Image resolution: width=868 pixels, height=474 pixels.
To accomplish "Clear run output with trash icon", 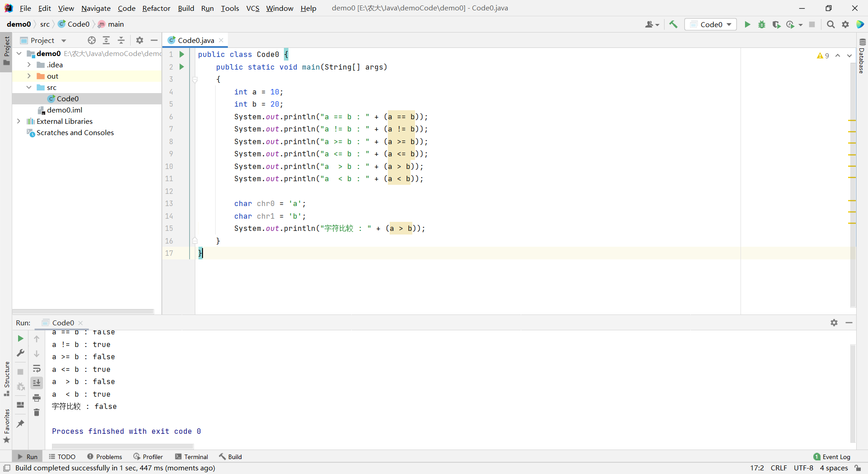I will tap(37, 412).
